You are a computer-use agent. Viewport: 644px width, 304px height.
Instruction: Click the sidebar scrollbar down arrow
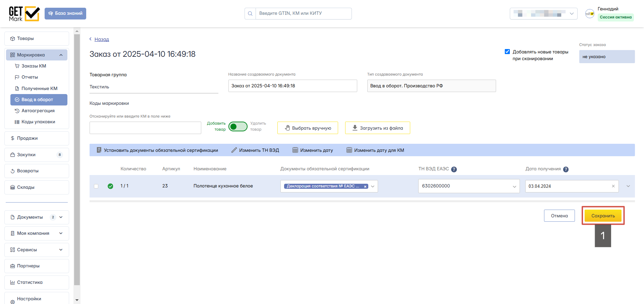[x=77, y=300]
